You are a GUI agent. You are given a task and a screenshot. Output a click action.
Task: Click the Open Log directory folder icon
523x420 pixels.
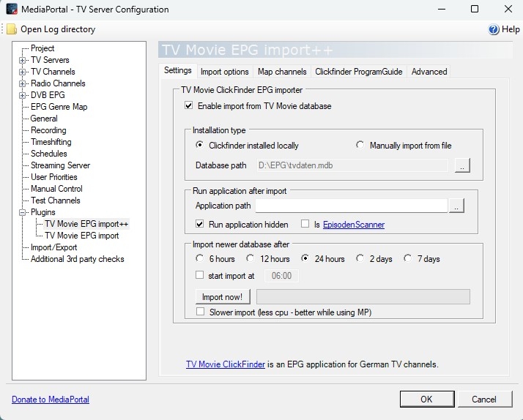(11, 29)
